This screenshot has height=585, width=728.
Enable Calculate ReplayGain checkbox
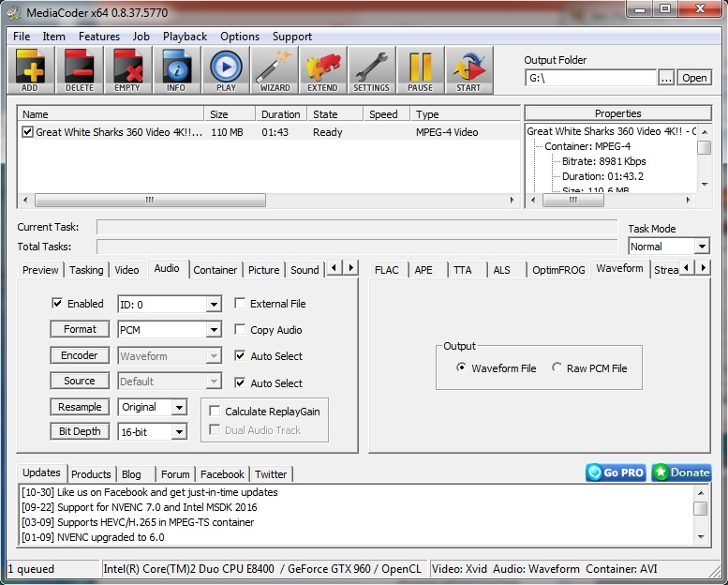click(x=215, y=412)
